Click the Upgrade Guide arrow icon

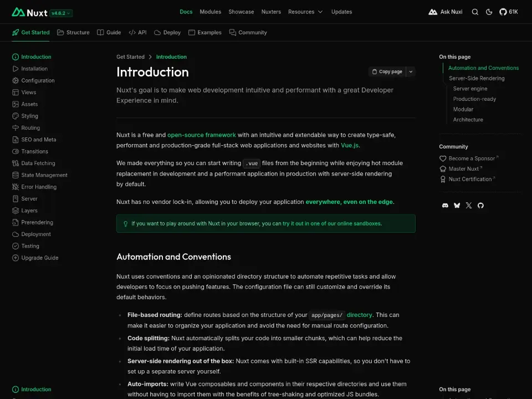point(16,258)
